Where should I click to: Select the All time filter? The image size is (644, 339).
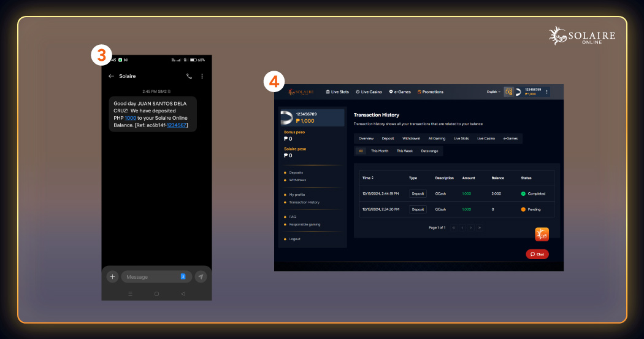(x=361, y=151)
